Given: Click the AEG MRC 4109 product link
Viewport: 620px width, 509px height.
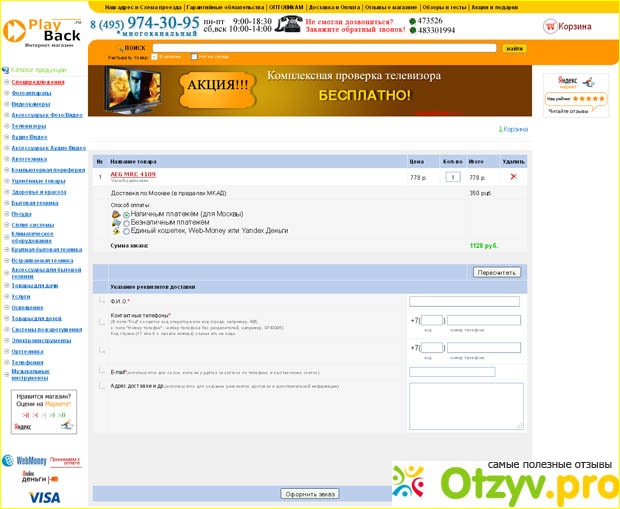Looking at the screenshot, I should (x=132, y=174).
